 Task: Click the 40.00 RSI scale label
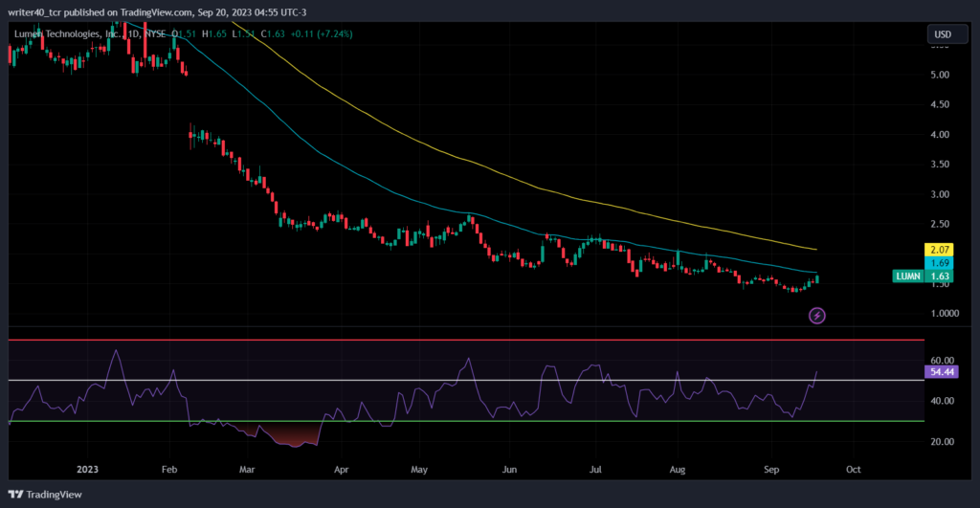[943, 401]
